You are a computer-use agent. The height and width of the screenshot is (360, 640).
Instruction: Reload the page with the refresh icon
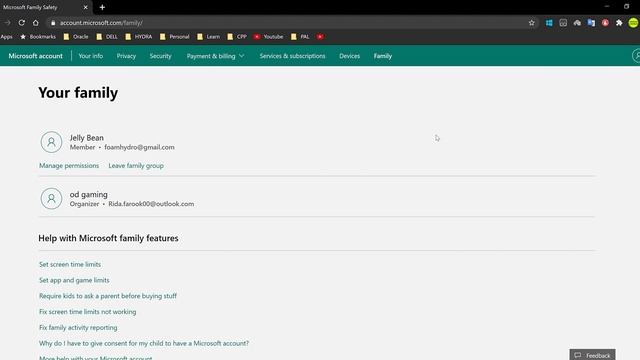pyautogui.click(x=22, y=23)
